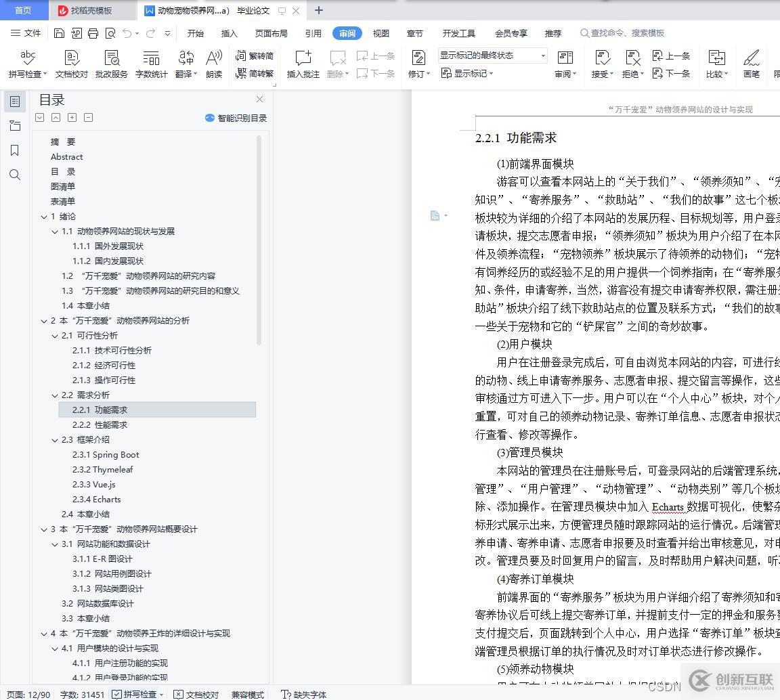
Task: Jump to 2.3.1 Spring Boot heading
Action: (106, 455)
